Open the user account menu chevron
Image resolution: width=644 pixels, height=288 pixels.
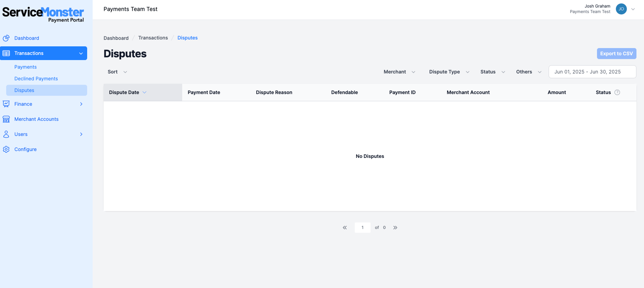tap(633, 9)
